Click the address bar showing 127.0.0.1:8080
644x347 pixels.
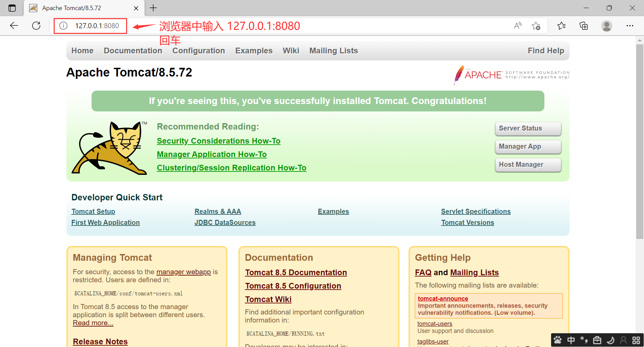(97, 26)
